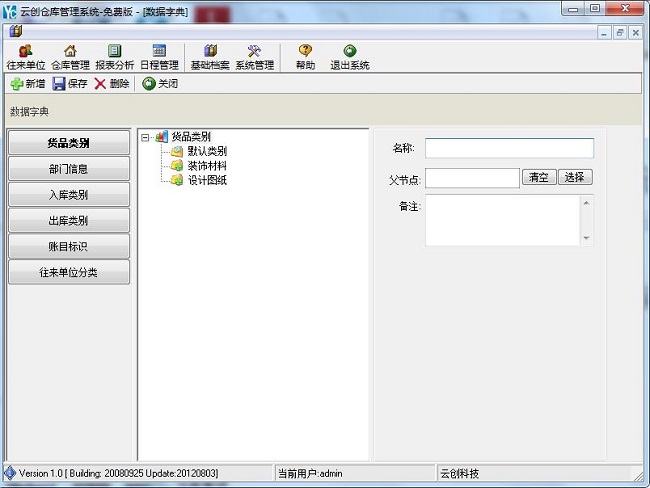Open the 往来单位 toolbar icon

tap(26, 51)
